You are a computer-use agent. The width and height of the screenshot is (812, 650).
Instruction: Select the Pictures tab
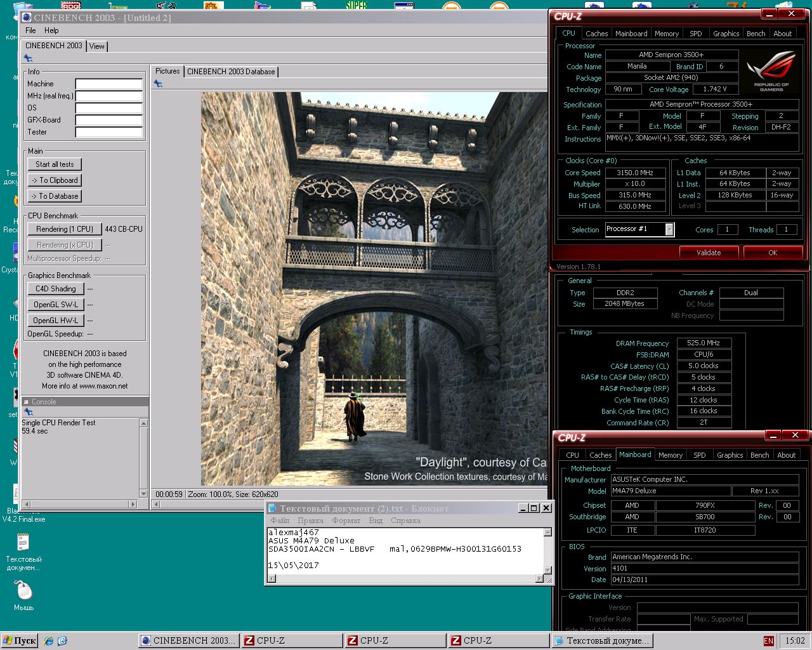167,71
